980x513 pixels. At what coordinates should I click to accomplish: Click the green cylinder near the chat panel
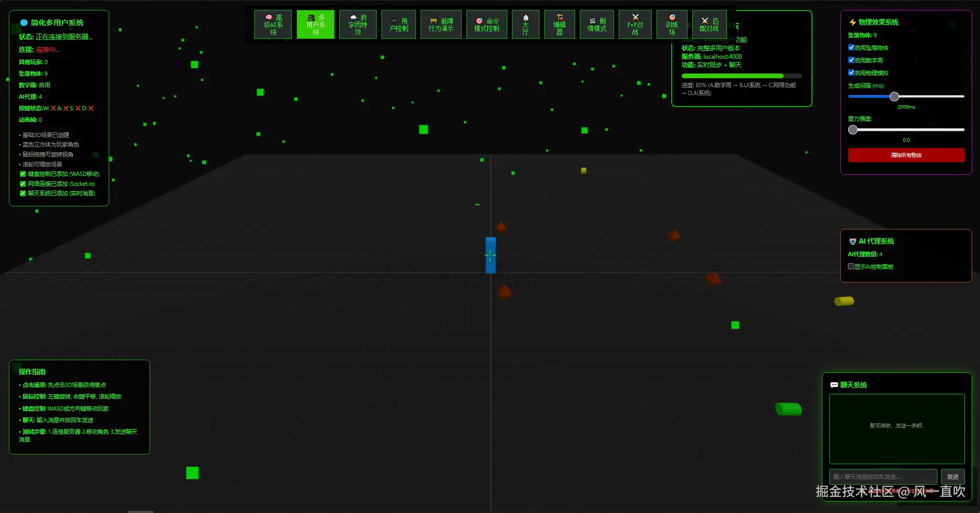(x=788, y=409)
